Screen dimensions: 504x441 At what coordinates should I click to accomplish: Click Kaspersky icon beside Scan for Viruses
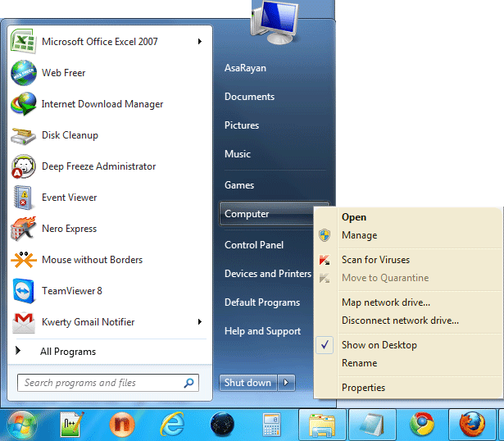325,260
